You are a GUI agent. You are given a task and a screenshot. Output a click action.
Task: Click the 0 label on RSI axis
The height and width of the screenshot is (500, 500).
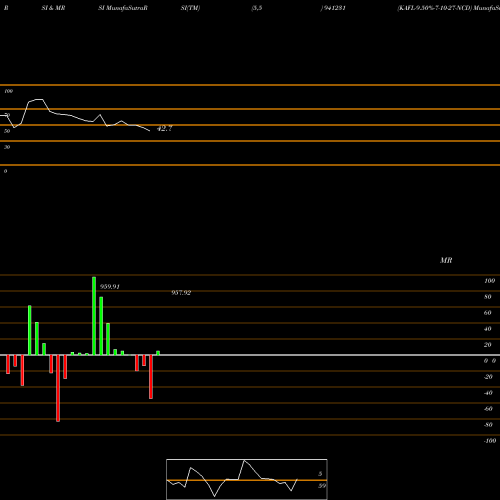[x=5, y=171]
